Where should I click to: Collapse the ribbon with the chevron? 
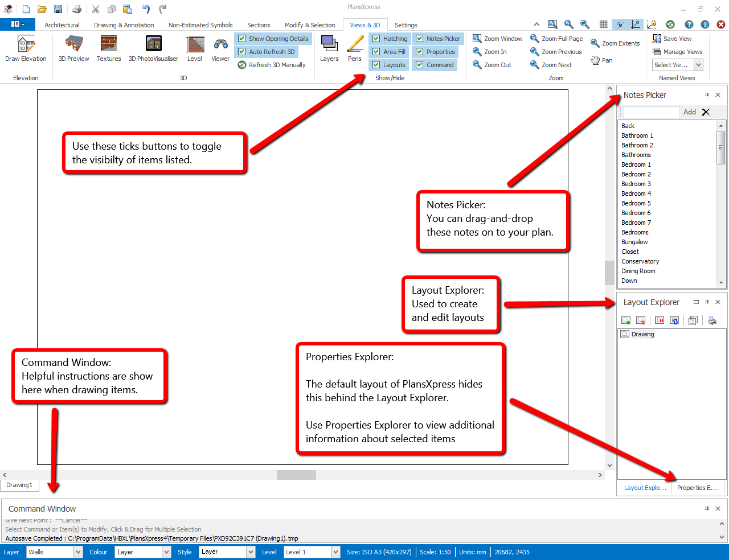pyautogui.click(x=536, y=24)
